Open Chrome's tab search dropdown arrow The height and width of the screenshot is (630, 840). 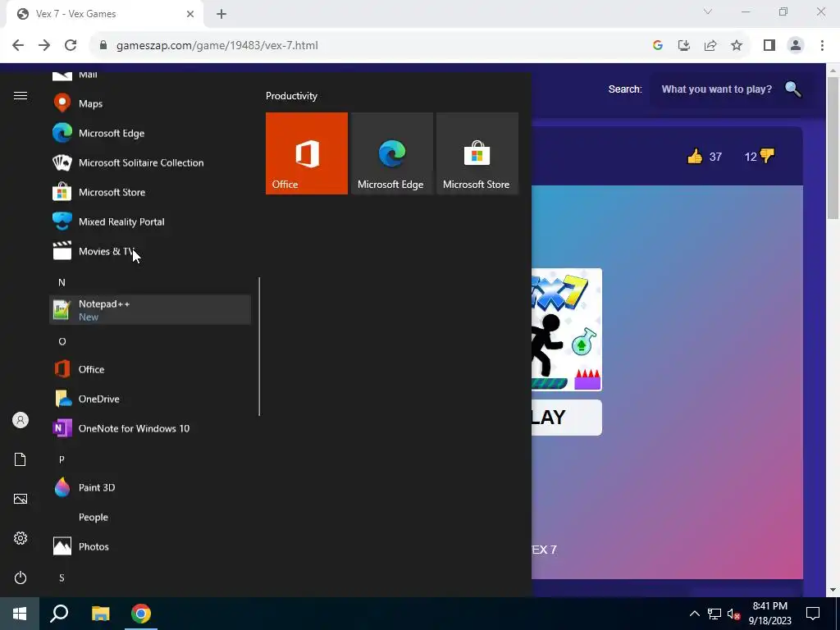point(708,11)
